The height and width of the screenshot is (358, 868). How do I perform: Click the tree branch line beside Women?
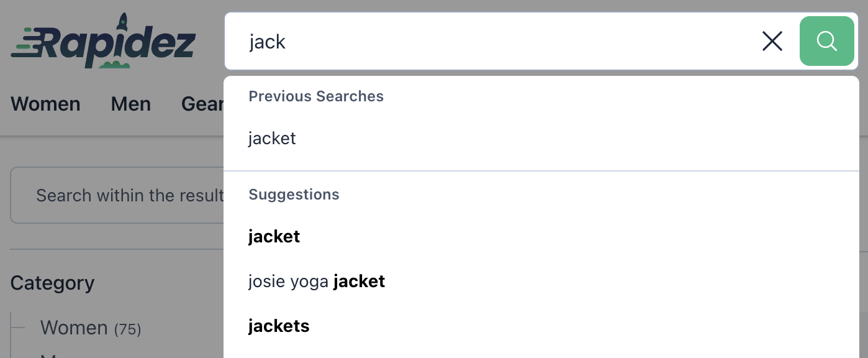pos(17,328)
